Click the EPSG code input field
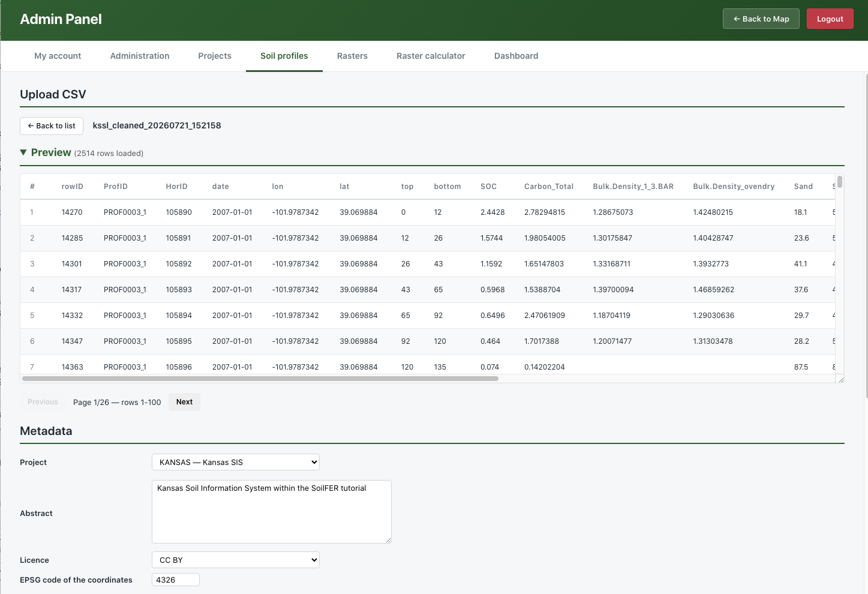This screenshot has width=868, height=594. click(176, 580)
